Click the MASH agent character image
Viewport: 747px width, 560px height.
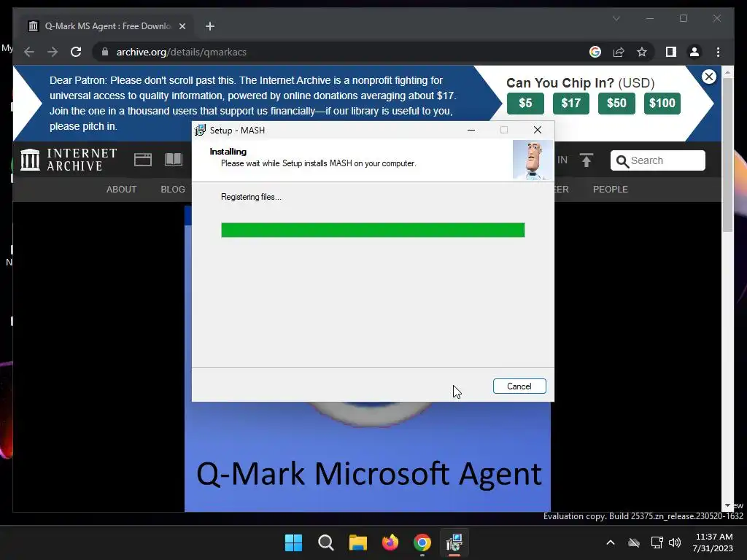pos(533,160)
